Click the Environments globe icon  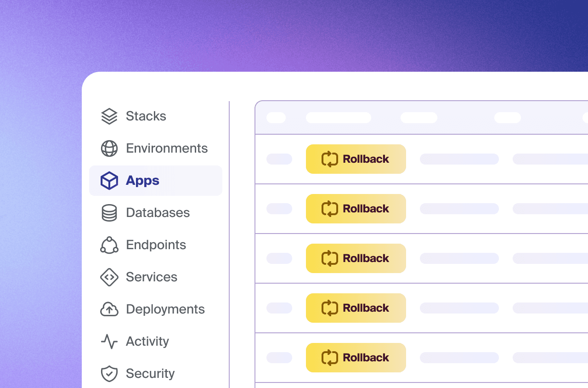(x=109, y=148)
